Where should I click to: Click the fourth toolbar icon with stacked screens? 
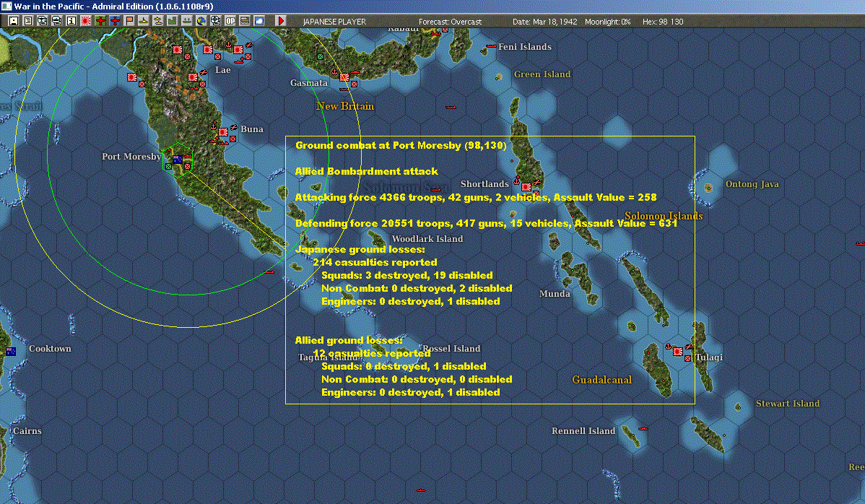point(57,21)
